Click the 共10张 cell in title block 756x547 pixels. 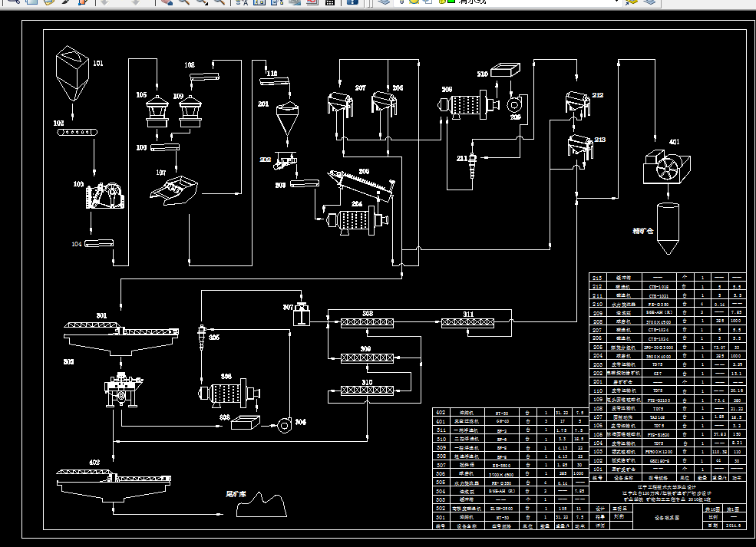[x=713, y=509]
